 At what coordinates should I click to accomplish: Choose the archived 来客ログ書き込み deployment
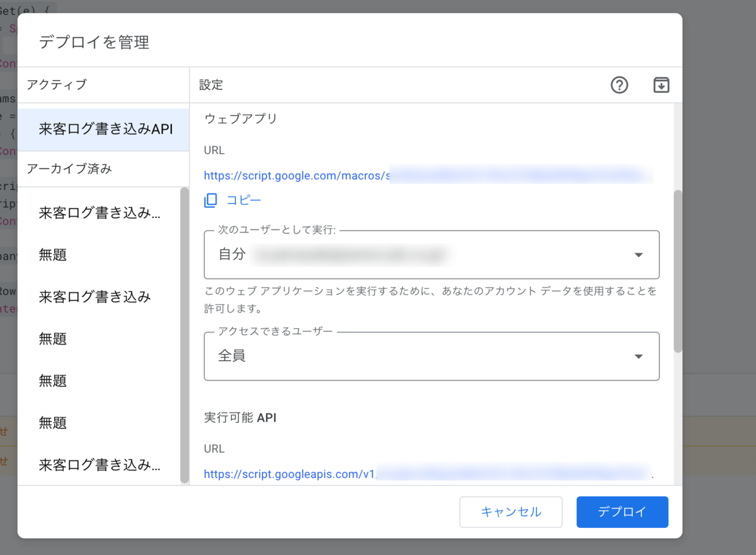[x=95, y=297]
